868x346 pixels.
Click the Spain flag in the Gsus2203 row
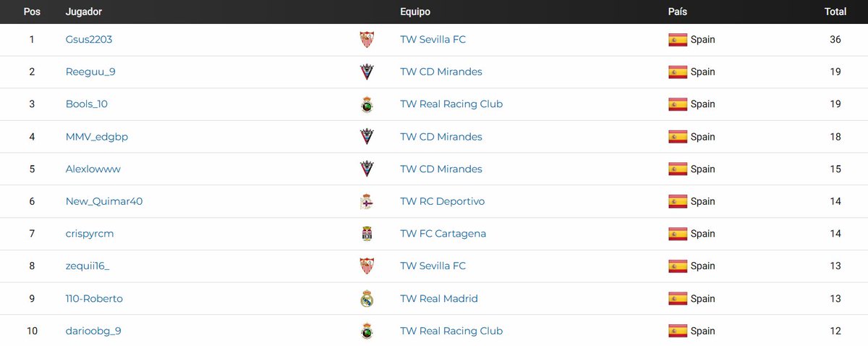(678, 40)
